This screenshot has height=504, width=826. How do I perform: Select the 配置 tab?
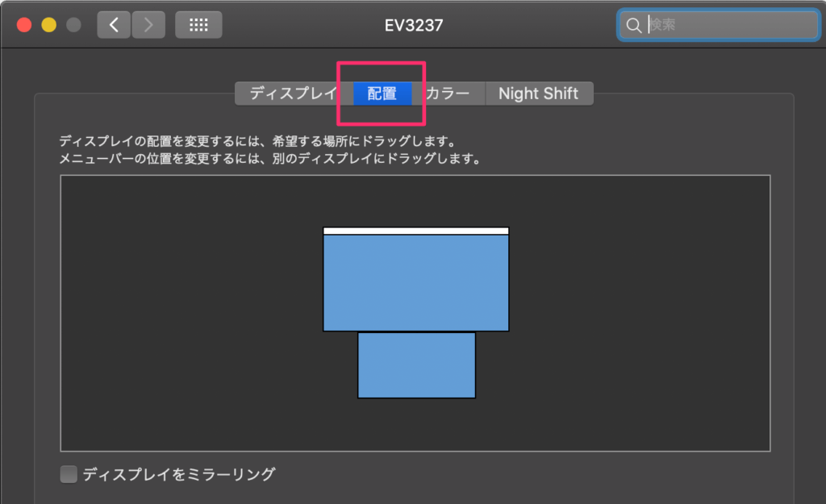[382, 94]
